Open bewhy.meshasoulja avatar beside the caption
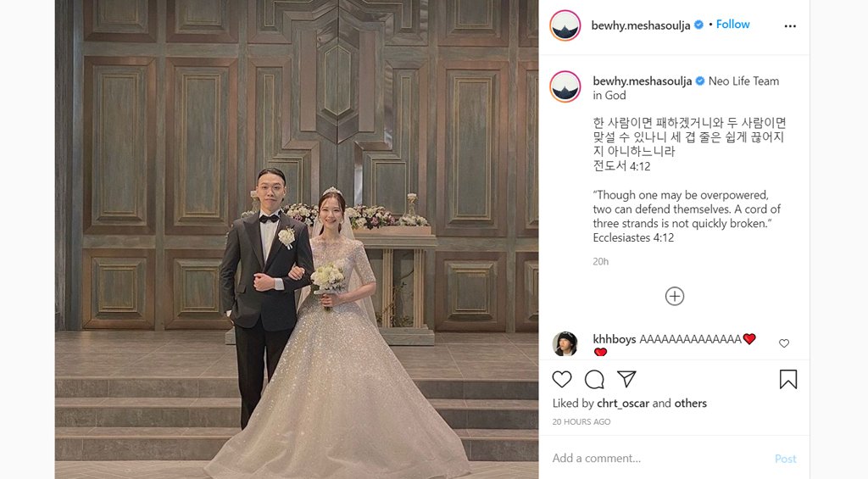This screenshot has height=479, width=868. tap(565, 86)
